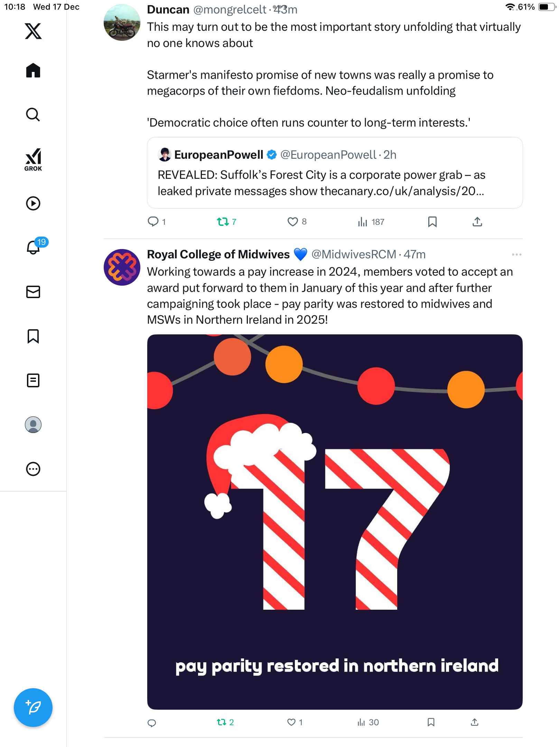View the Royal College of Midwives profile avatar
560x747 pixels.
click(x=122, y=267)
